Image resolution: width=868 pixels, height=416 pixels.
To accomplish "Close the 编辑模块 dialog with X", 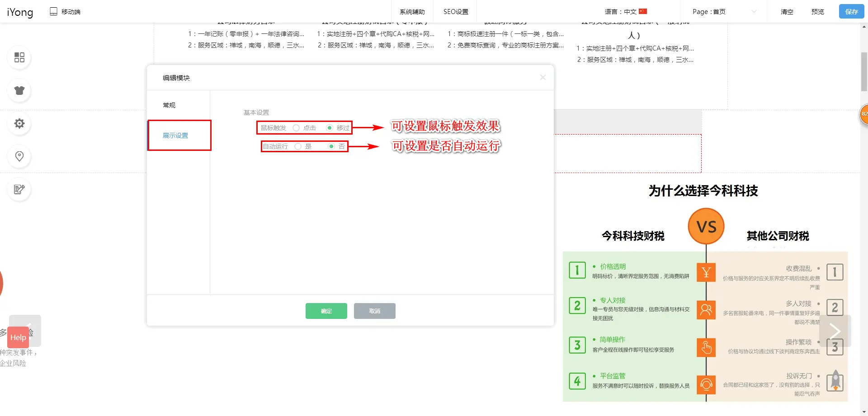I will (542, 78).
